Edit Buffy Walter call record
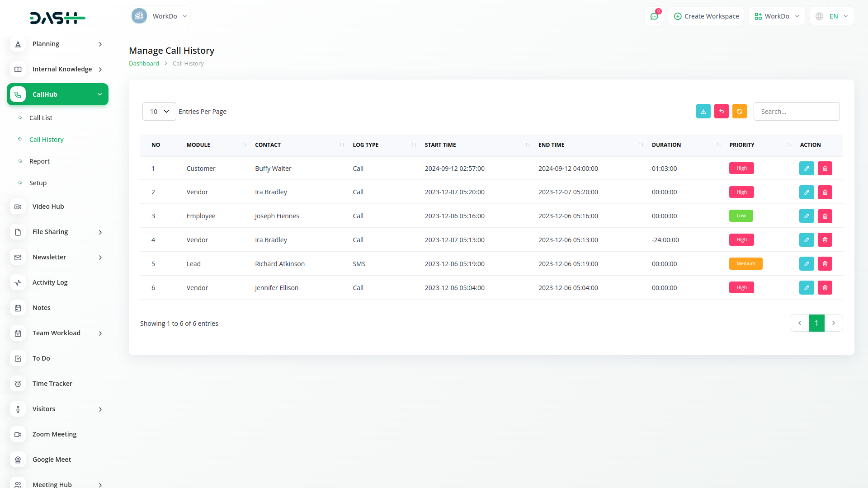868x488 pixels. tap(806, 168)
